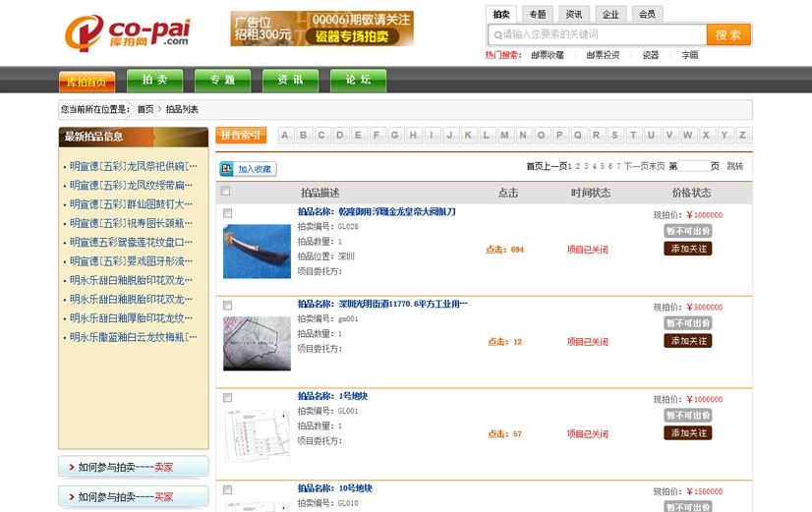Select letter M in pinyin index
812x512 pixels.
(x=504, y=136)
